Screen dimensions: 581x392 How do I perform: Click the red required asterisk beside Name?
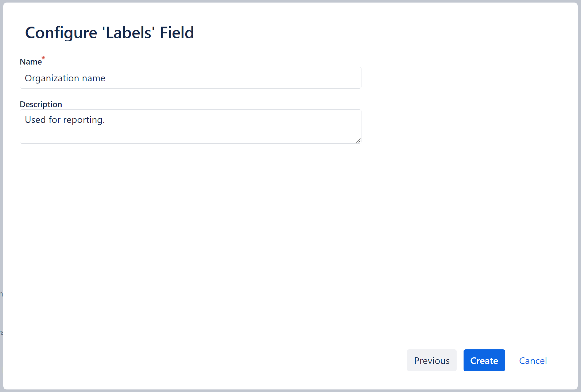[x=43, y=58]
